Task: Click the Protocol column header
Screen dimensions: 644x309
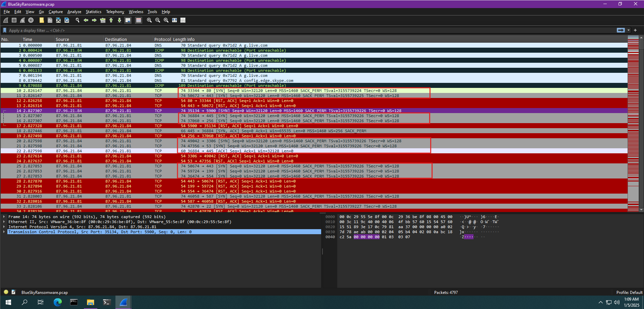Action: (162, 40)
